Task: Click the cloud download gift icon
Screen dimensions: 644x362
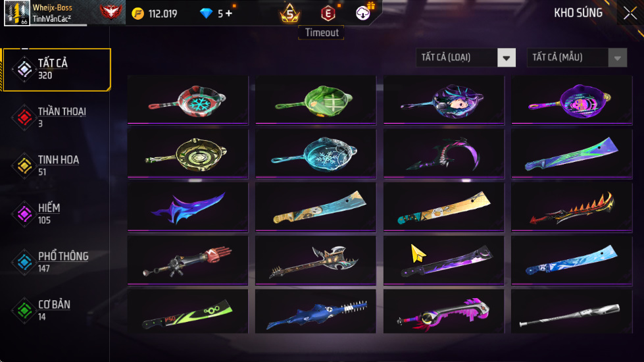Action: tap(363, 13)
